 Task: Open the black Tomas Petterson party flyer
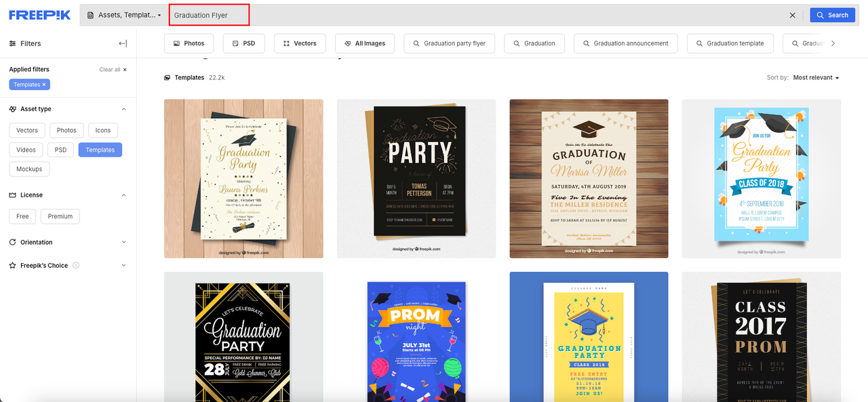click(x=416, y=179)
